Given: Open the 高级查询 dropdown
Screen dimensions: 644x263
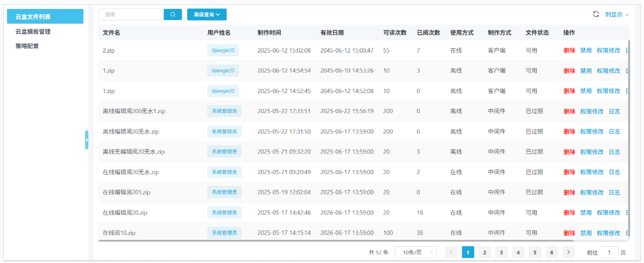Looking at the screenshot, I should 207,15.
